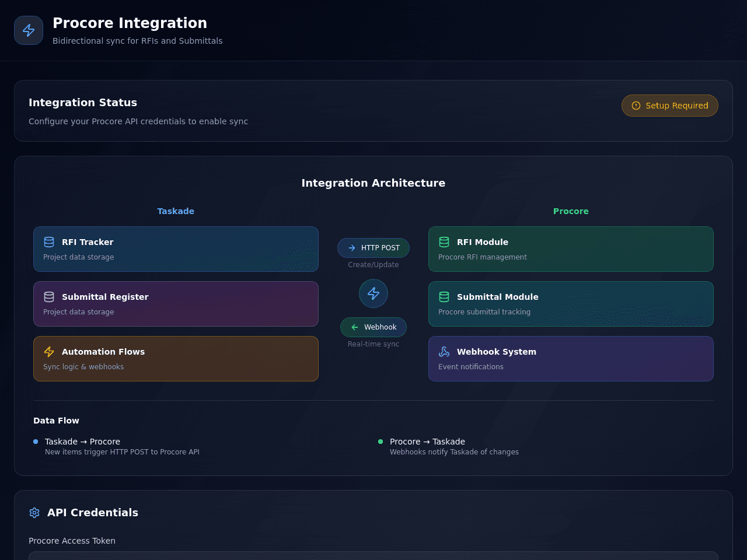Click the Integration Architecture title
Screen dimensions: 747x560
click(373, 183)
